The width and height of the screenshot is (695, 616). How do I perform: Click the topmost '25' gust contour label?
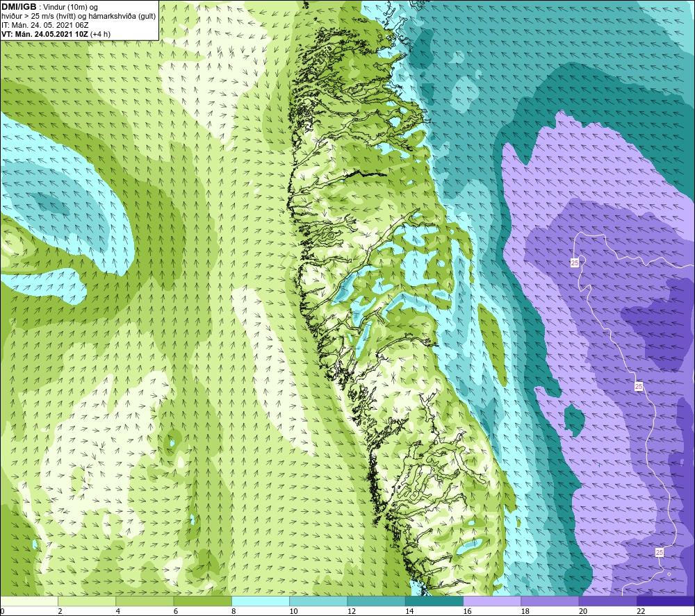point(575,263)
